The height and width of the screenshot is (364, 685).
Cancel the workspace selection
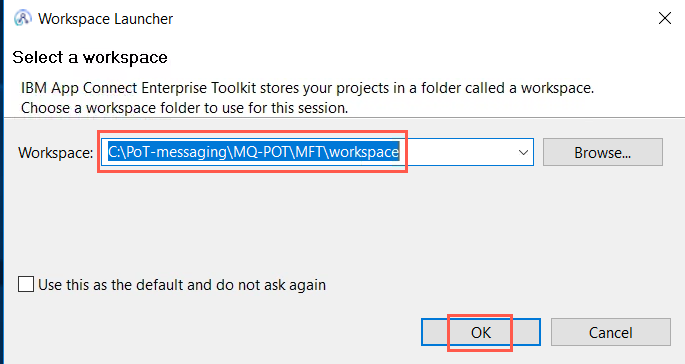click(610, 333)
